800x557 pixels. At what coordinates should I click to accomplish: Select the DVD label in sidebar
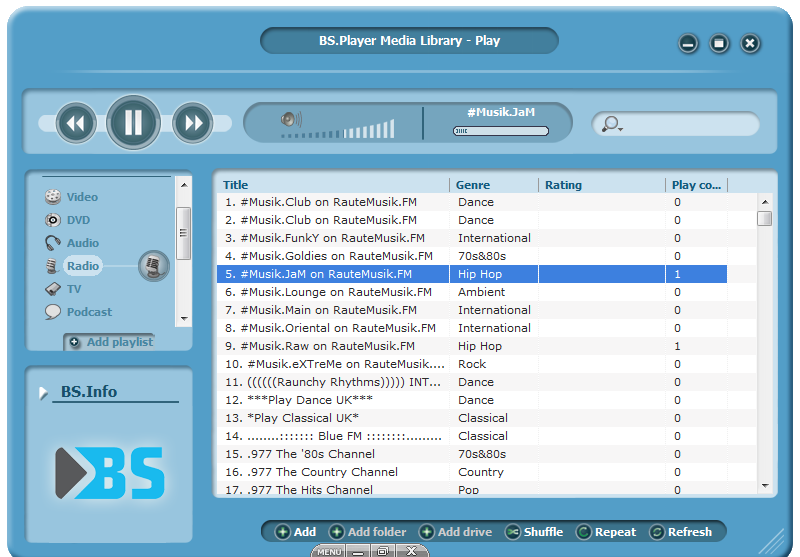[x=78, y=220]
